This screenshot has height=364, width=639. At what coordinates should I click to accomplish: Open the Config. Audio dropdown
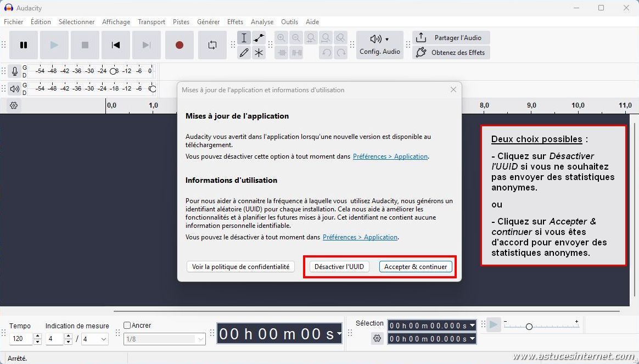[379, 45]
